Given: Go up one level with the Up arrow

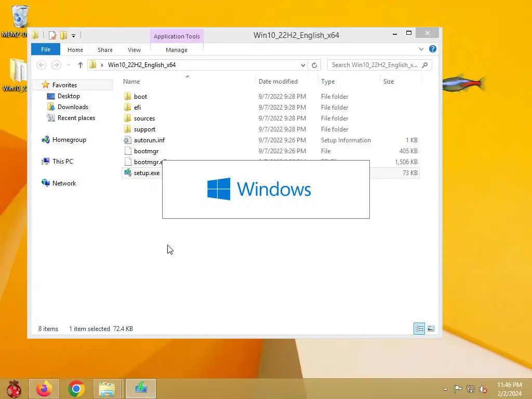Looking at the screenshot, I should click(80, 65).
